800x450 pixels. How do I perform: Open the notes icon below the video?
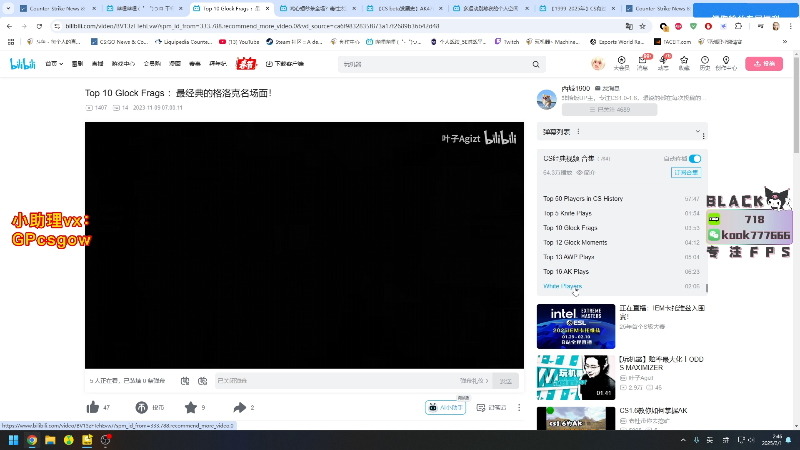[481, 408]
